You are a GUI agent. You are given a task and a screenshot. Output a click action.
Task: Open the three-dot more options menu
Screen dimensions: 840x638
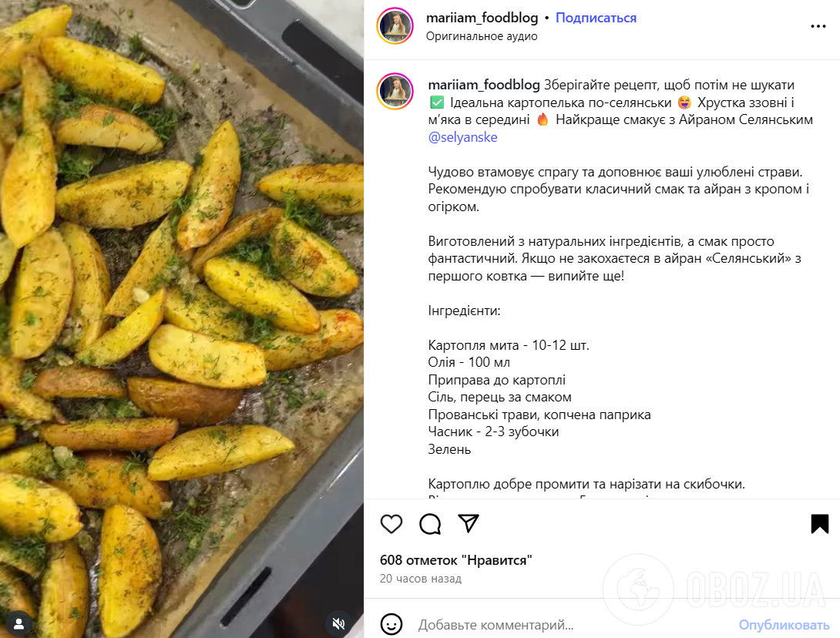[818, 26]
